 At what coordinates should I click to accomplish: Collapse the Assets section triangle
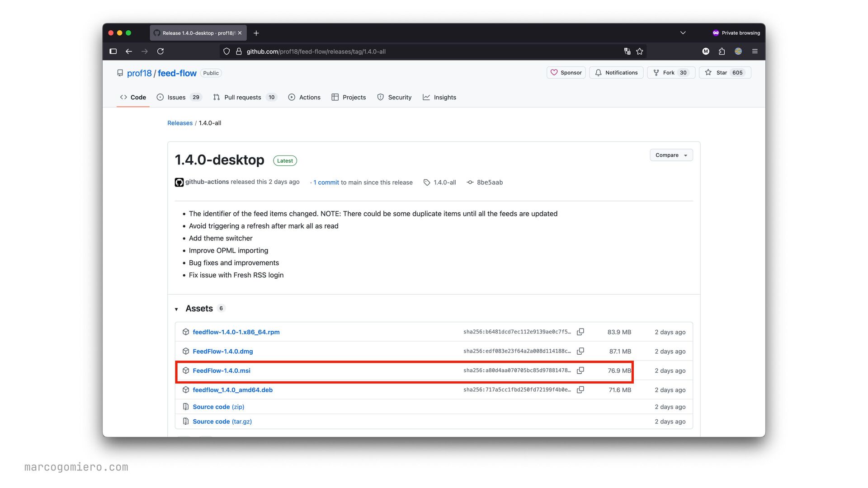click(x=176, y=309)
